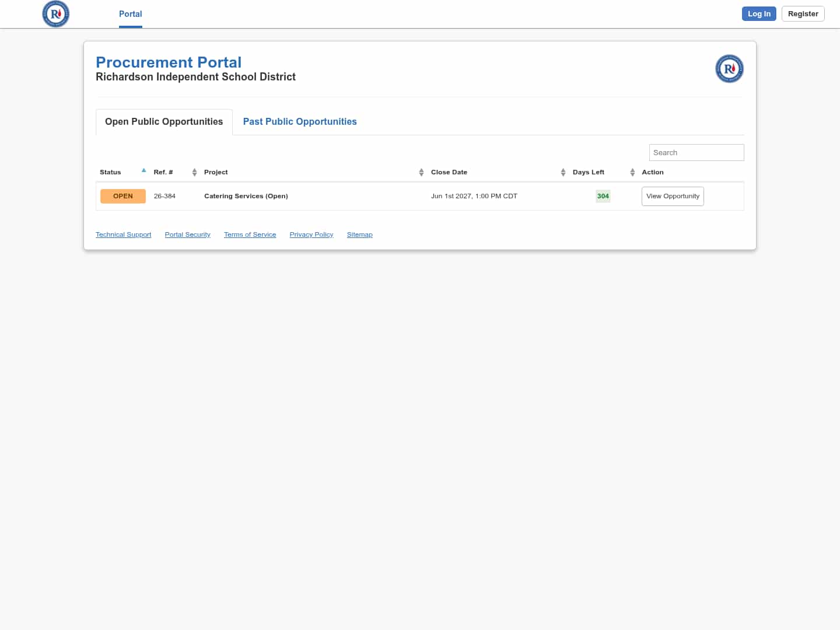
Task: Select Open Public Opportunities tab
Action: tap(164, 122)
